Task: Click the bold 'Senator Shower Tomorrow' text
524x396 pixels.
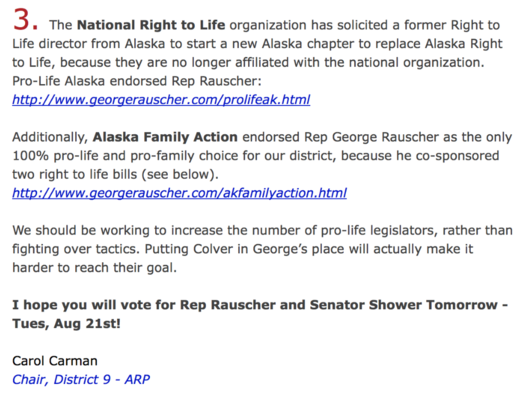Action: tap(404, 305)
